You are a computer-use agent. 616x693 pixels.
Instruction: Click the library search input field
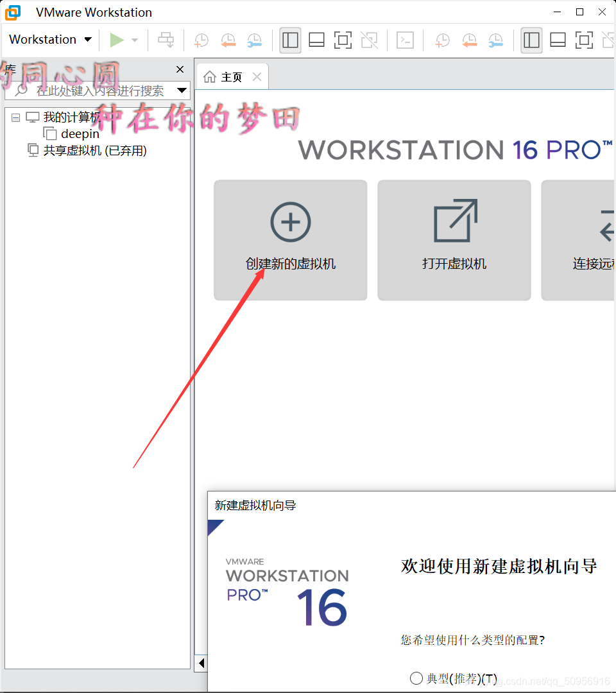click(x=98, y=90)
